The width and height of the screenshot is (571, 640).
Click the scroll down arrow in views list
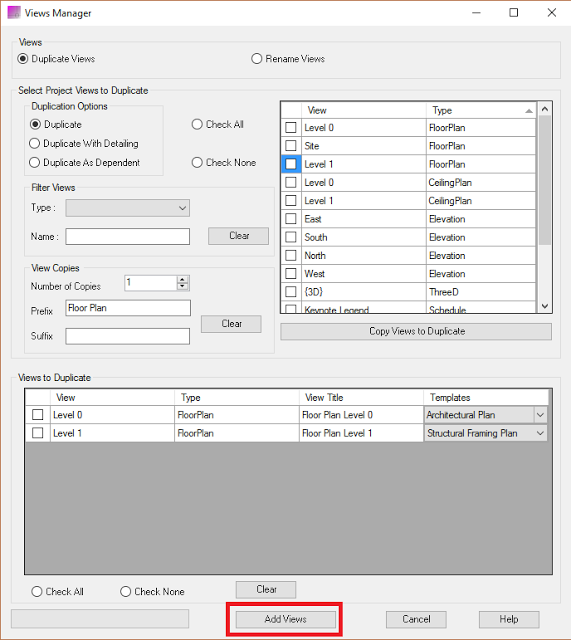(544, 306)
